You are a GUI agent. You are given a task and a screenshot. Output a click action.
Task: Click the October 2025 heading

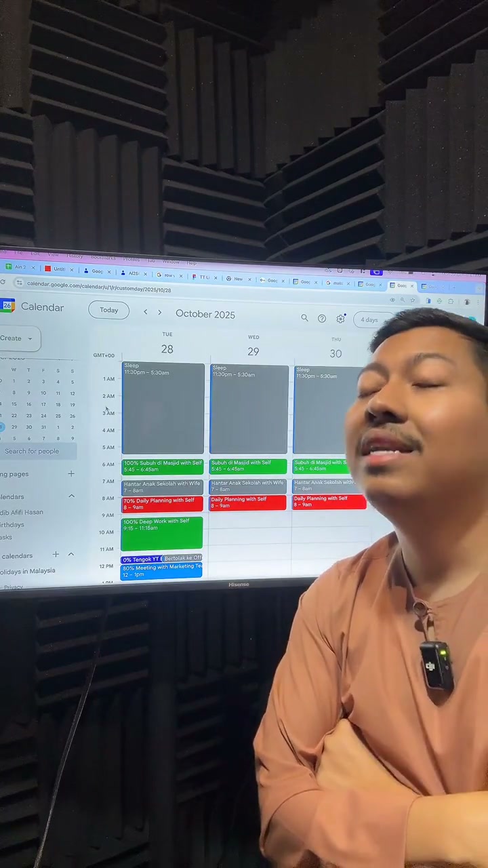(x=205, y=314)
